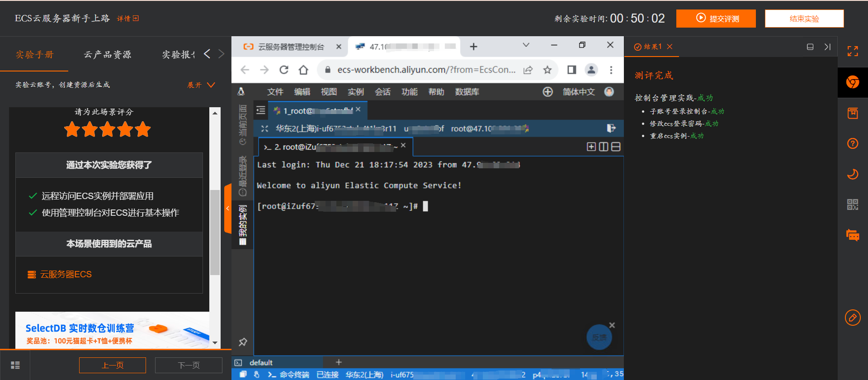868x380 pixels.
Task: Click the workbench add plus circle icon
Action: (547, 92)
